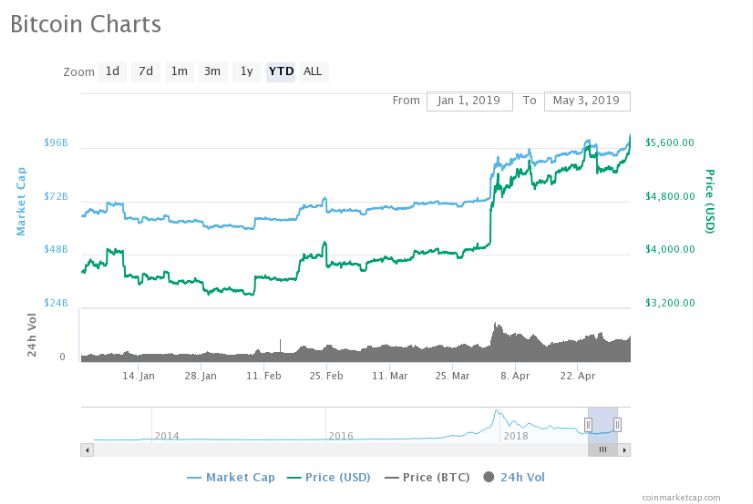
Task: Click the navigator left scroll arrow
Action: tap(87, 450)
